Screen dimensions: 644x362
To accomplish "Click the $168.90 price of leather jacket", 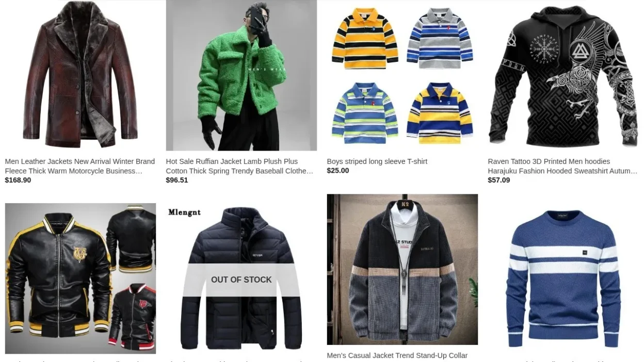I will click(18, 180).
